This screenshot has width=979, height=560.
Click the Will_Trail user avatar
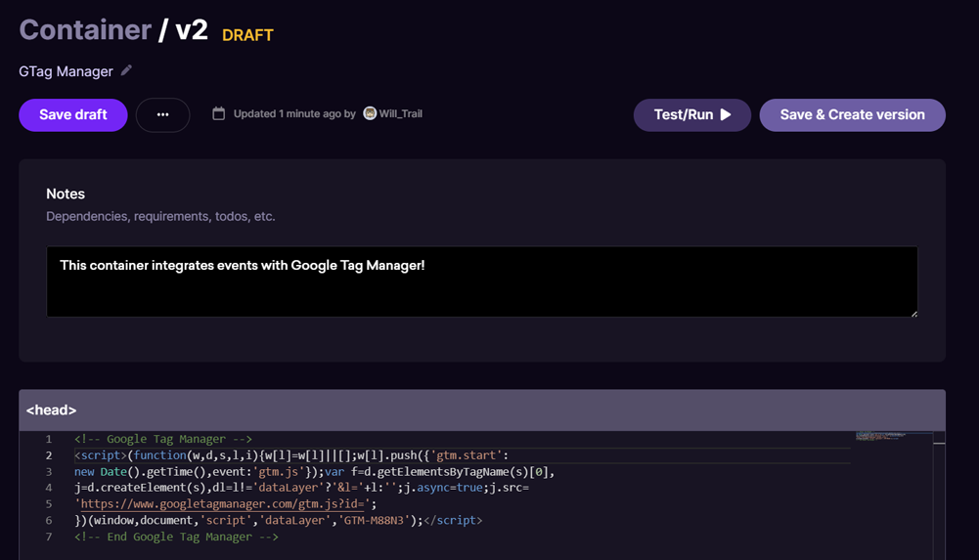pos(370,112)
